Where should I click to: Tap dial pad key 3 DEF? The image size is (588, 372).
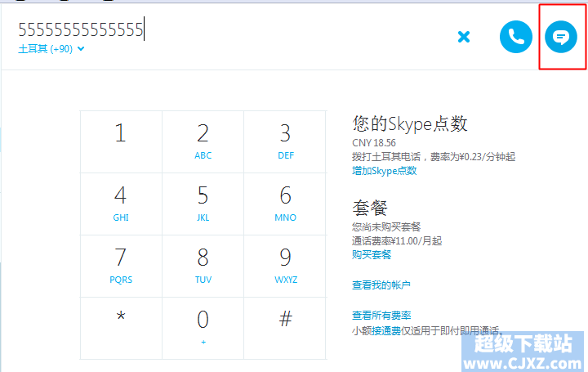285,142
